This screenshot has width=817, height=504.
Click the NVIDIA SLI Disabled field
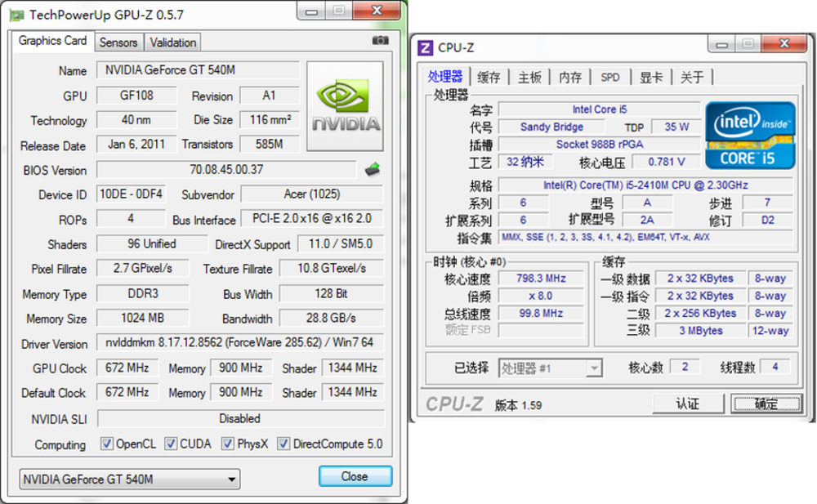pos(240,418)
